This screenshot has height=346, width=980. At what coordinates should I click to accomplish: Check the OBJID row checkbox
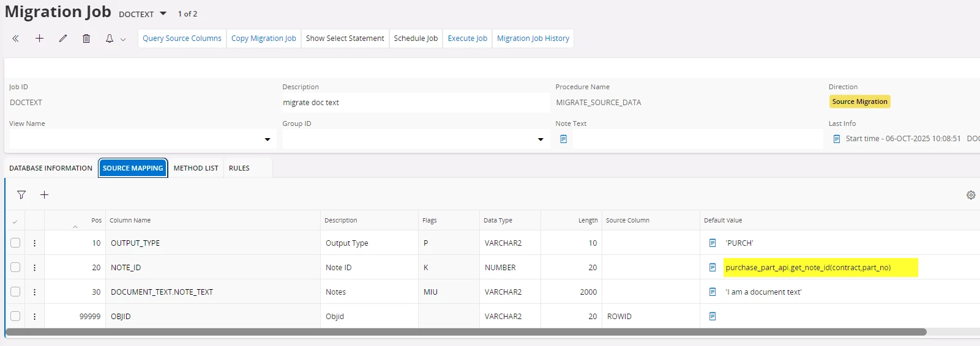(15, 316)
